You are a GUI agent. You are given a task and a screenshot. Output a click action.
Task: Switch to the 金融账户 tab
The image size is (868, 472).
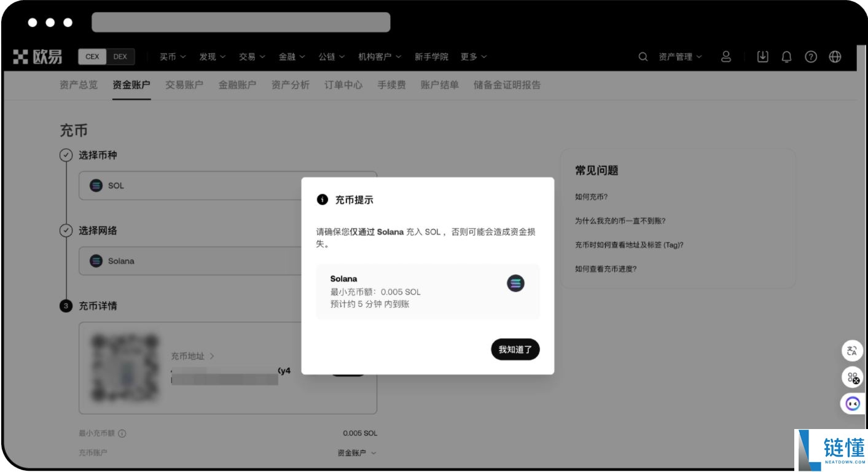(237, 85)
